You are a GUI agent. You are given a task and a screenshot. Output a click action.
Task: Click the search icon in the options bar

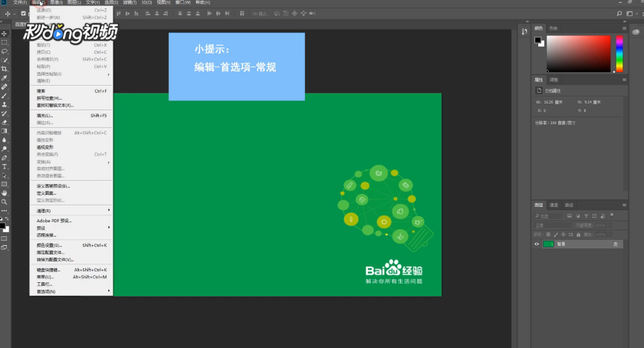[x=619, y=14]
